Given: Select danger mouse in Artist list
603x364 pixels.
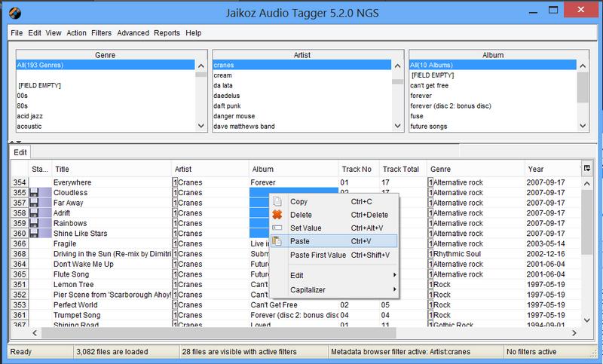Looking at the screenshot, I should coord(302,116).
